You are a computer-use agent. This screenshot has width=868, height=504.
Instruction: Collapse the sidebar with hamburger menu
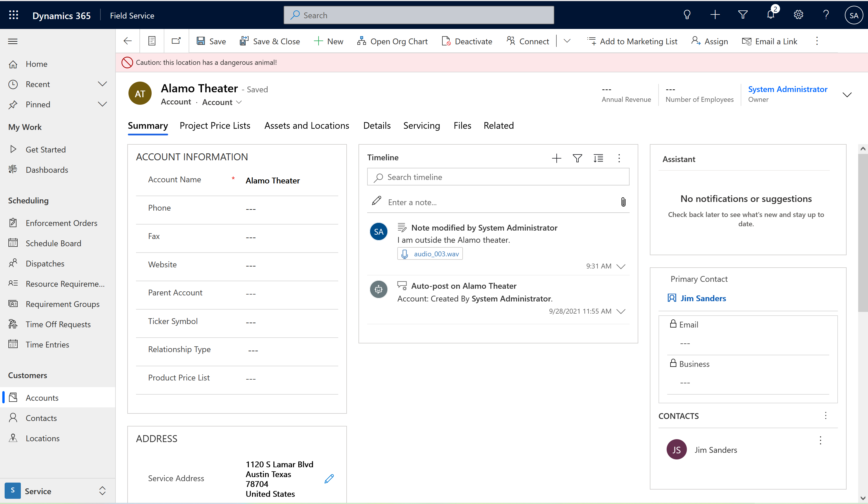[13, 41]
